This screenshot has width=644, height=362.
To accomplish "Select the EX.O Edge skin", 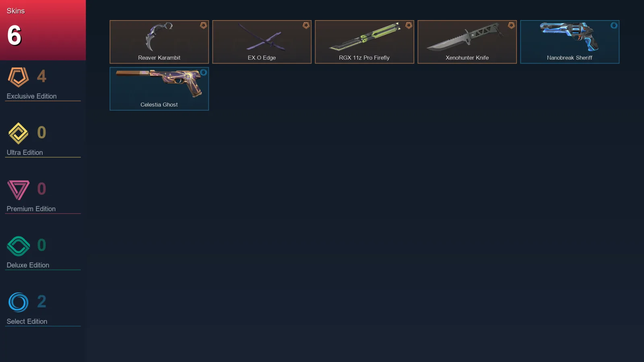I will [262, 42].
